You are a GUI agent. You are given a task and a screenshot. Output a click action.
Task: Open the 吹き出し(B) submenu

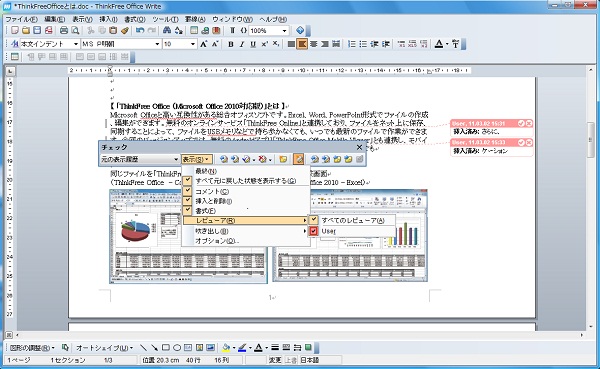pos(245,231)
